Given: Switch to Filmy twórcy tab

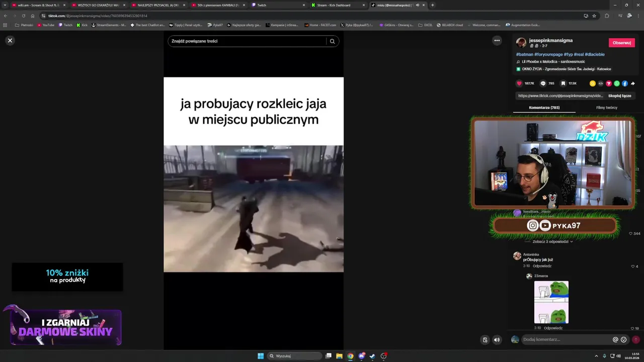Looking at the screenshot, I should click(x=606, y=108).
